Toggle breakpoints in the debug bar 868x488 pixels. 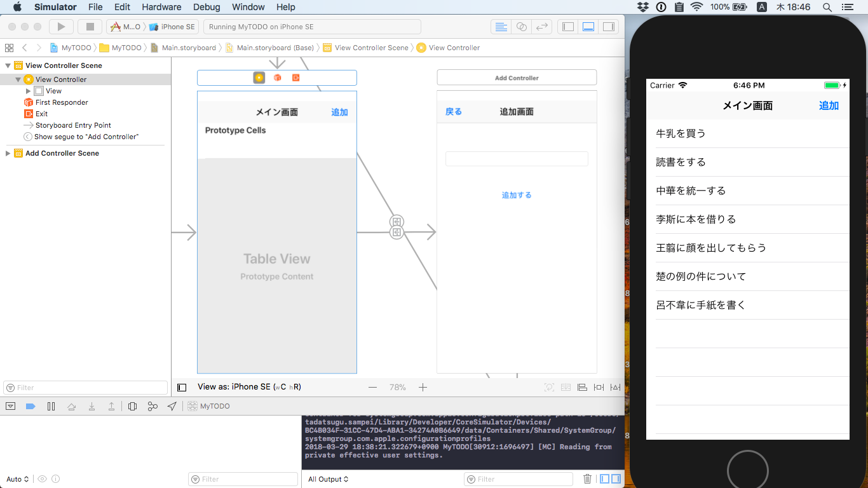(x=31, y=405)
